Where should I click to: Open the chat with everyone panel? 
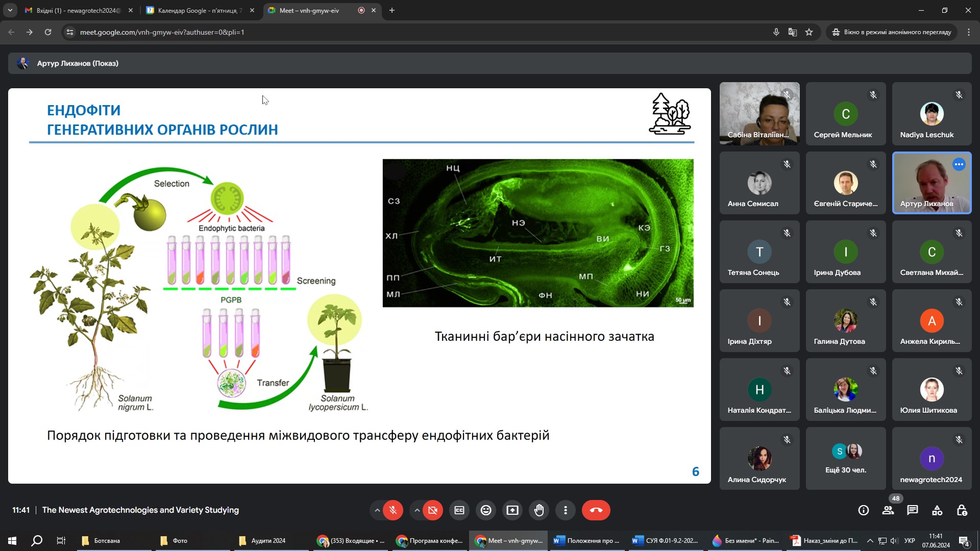click(x=913, y=510)
